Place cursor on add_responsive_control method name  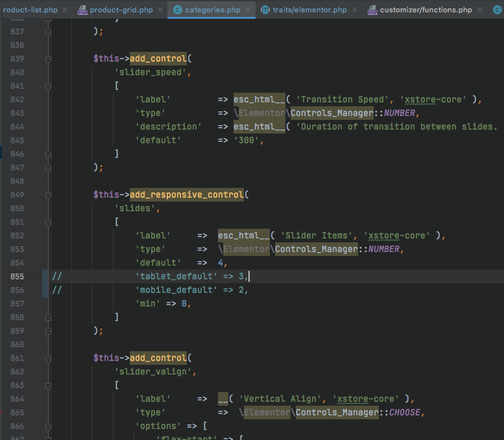(x=186, y=195)
